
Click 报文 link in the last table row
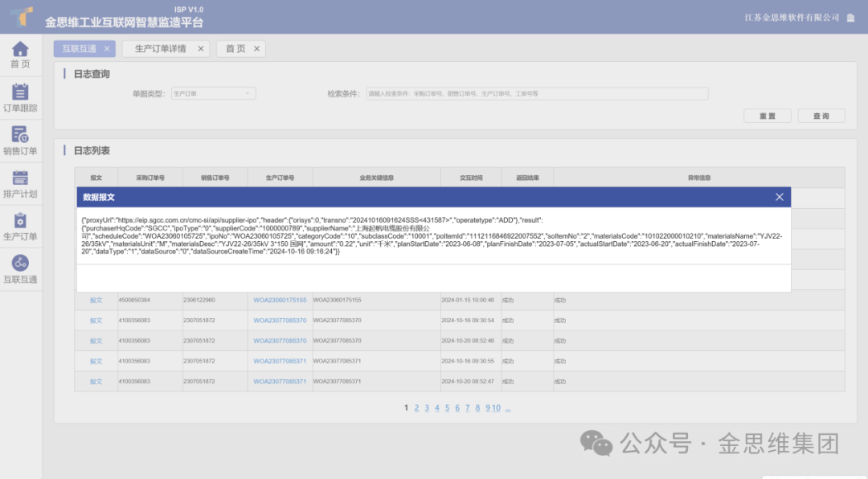pyautogui.click(x=96, y=382)
